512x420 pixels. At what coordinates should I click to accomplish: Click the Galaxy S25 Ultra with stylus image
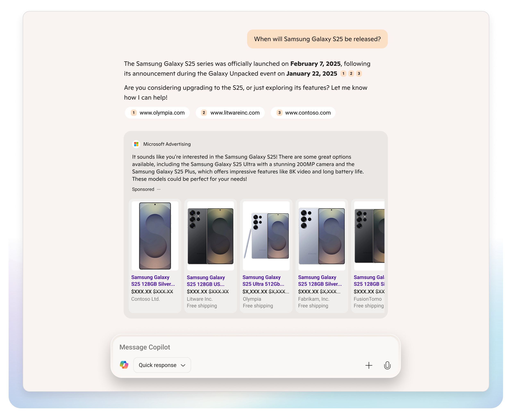pyautogui.click(x=266, y=236)
